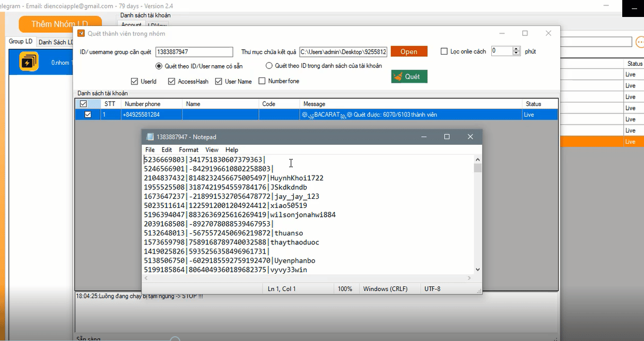
Task: Click the line ending with xiao50519
Action: (225, 205)
